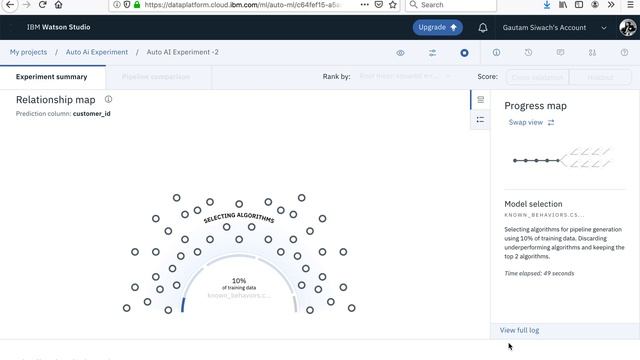Open the View full log link
640x360 pixels.
pos(519,330)
